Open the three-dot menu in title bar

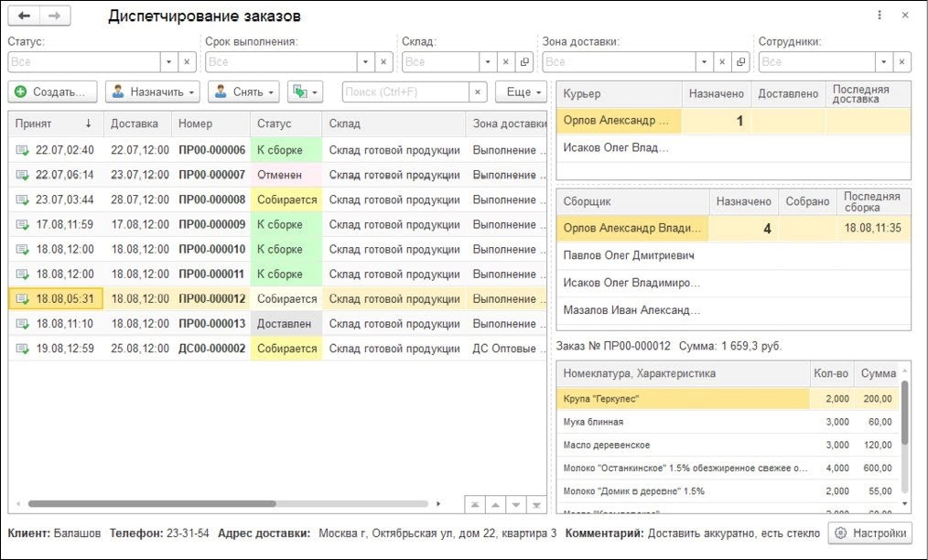click(x=879, y=16)
